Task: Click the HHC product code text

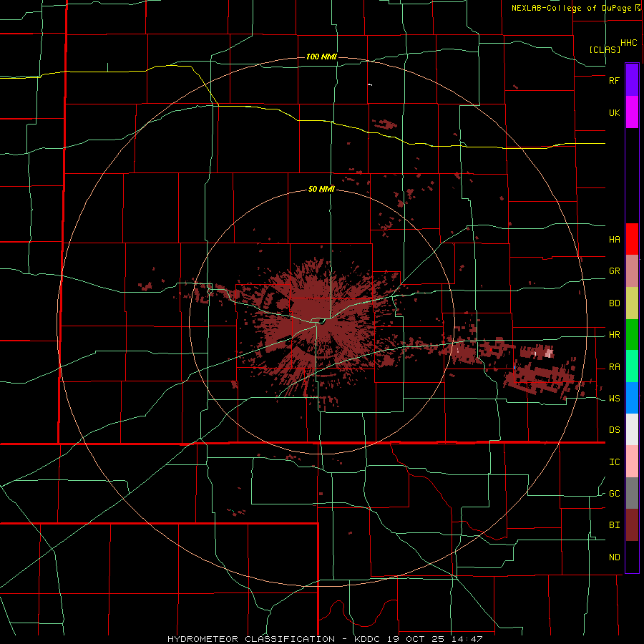Action: 628,43
